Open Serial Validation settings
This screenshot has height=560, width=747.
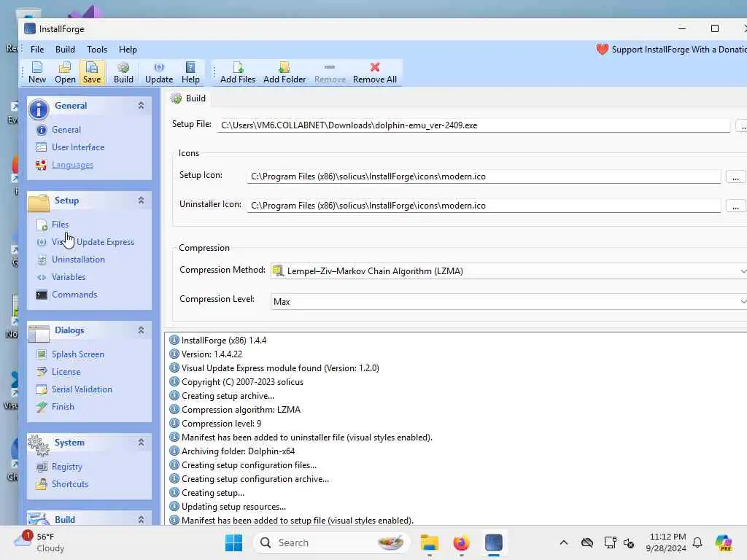[x=82, y=389]
